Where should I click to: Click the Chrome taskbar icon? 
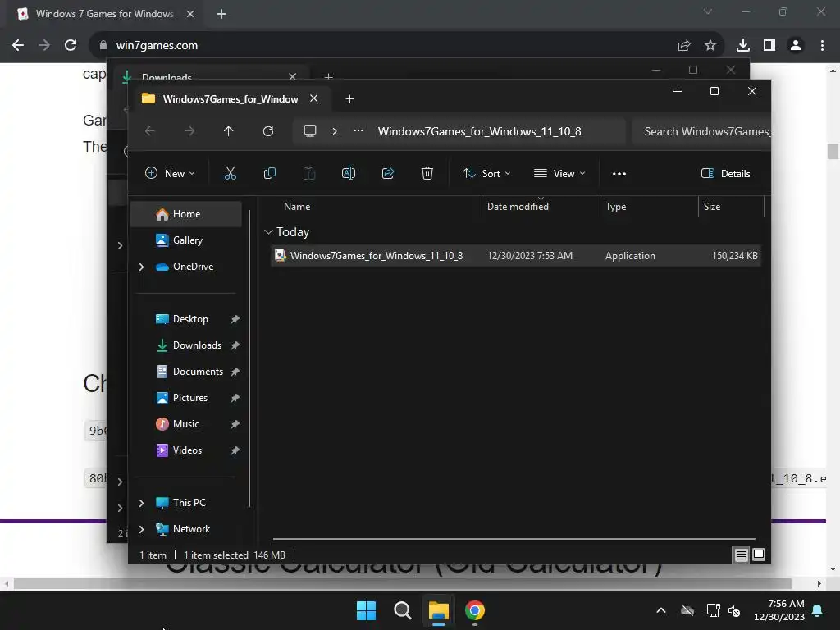pyautogui.click(x=475, y=610)
